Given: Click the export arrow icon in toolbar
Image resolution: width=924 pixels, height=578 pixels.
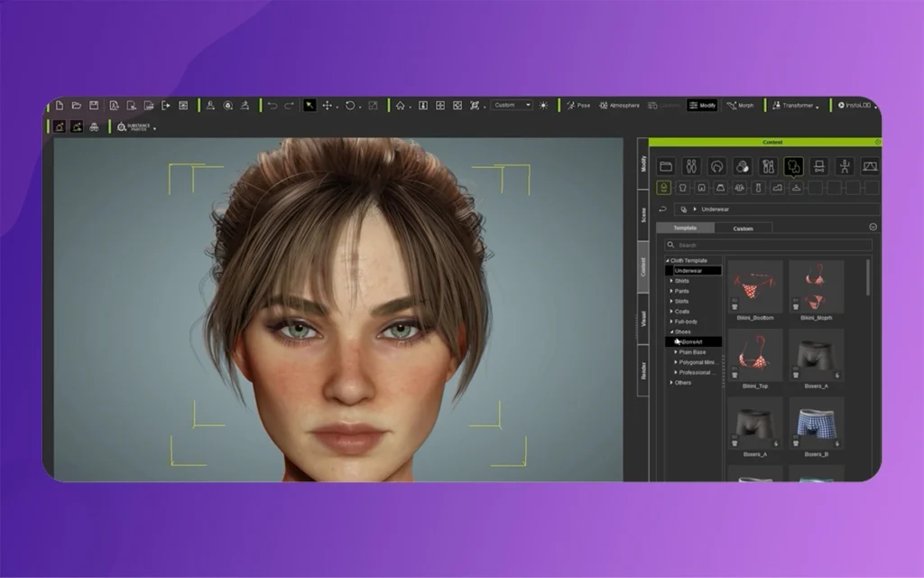Looking at the screenshot, I should pyautogui.click(x=166, y=106).
